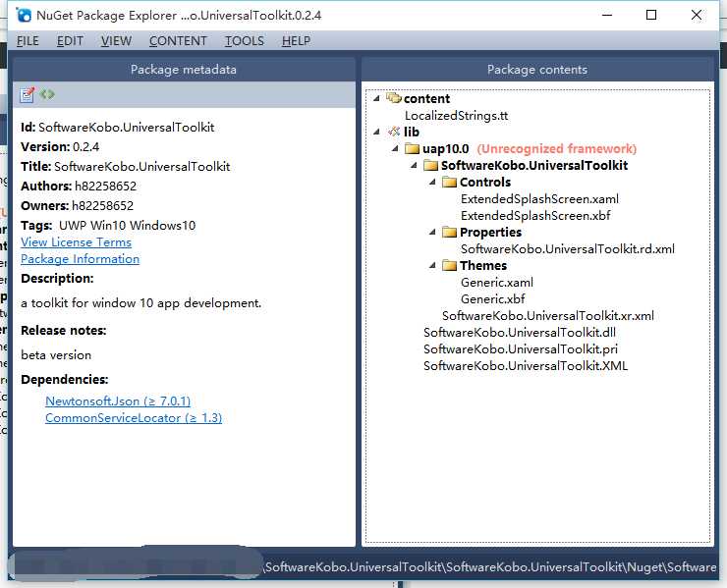The height and width of the screenshot is (588, 727).
Task: Open the TOOLS menu
Action: pyautogui.click(x=245, y=41)
